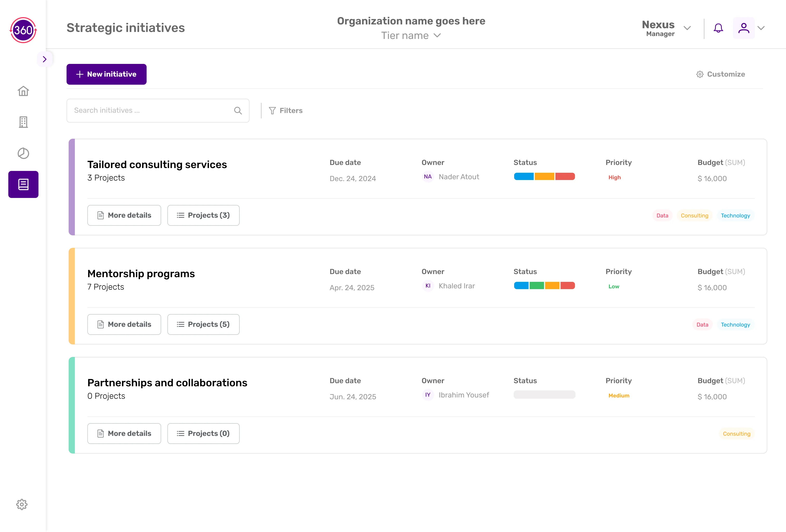Click the Customize option

click(x=720, y=74)
